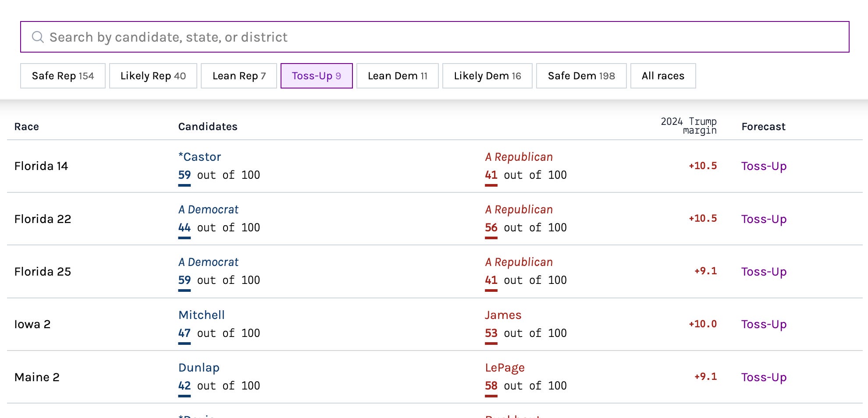
Task: Filter by Safe Dem 198 races
Action: coord(581,76)
